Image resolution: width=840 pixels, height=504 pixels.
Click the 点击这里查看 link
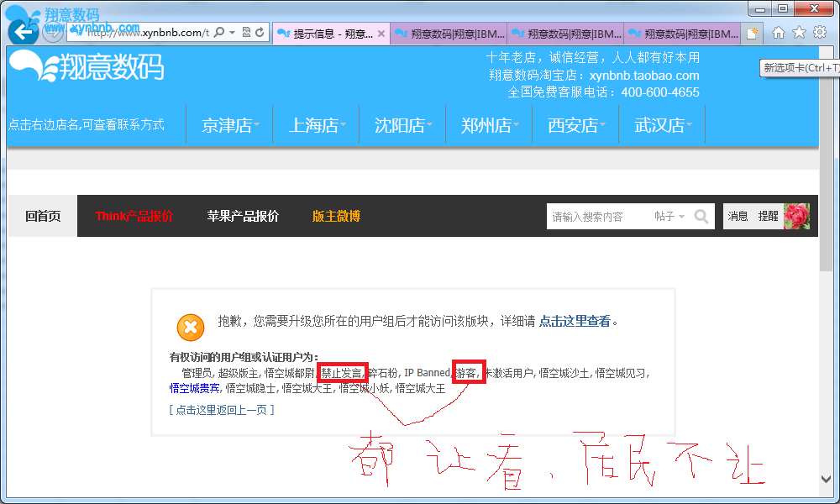click(x=575, y=322)
